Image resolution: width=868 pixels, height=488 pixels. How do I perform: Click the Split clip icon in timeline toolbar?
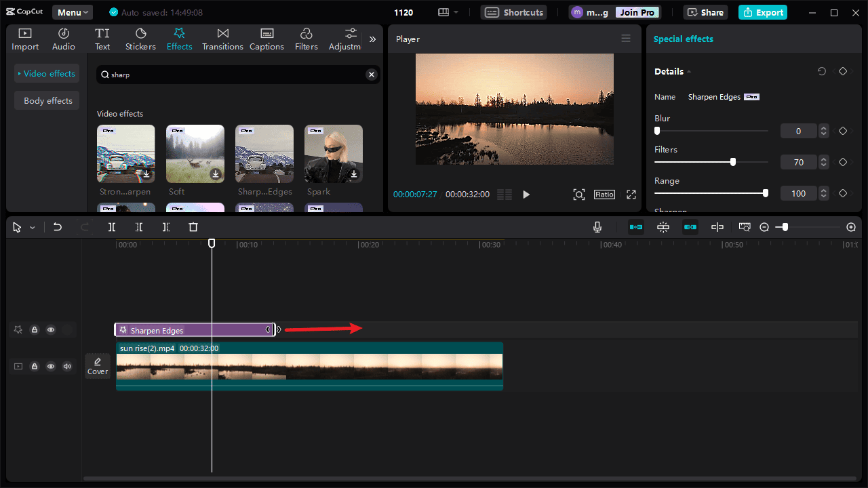pos(112,228)
